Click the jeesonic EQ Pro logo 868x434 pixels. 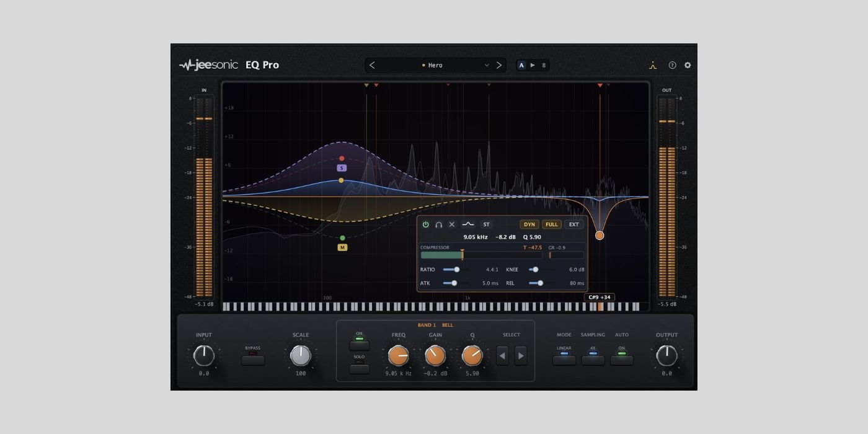[229, 65]
